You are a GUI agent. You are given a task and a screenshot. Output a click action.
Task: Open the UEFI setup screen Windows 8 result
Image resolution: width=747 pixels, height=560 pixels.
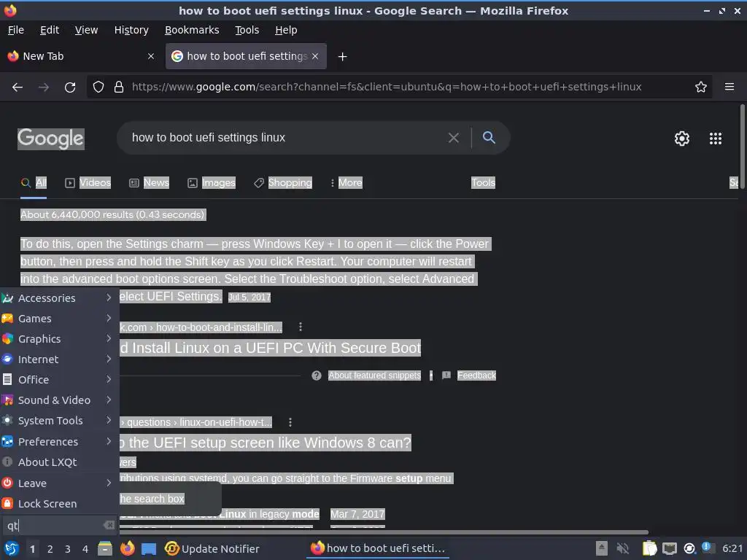[x=265, y=443]
